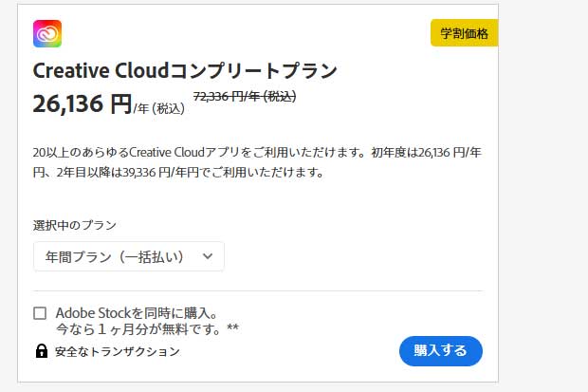The image size is (588, 392).
Task: Click description line mentioning 39,336 円/年
Action: click(x=178, y=173)
